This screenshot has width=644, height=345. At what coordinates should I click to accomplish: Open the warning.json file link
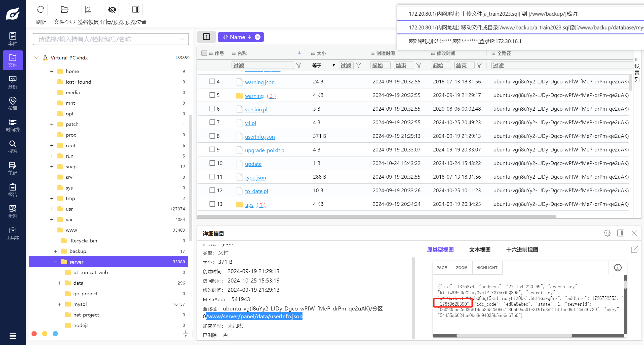click(259, 82)
